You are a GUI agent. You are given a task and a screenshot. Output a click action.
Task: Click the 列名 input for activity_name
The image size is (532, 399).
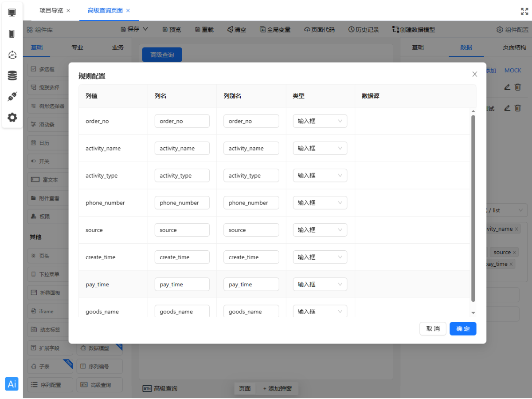pos(182,148)
